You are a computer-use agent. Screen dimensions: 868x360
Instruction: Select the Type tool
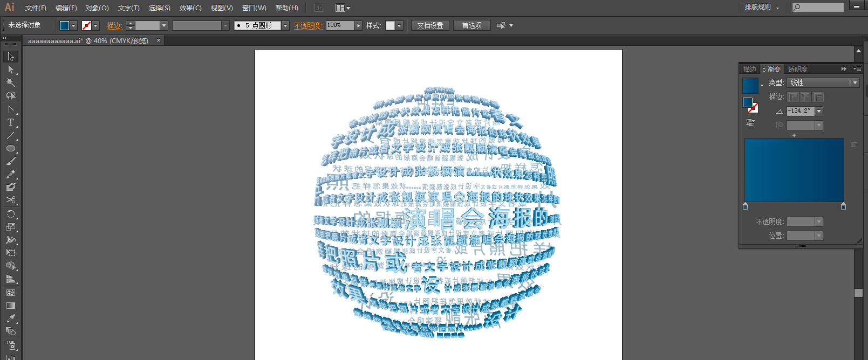(x=11, y=122)
